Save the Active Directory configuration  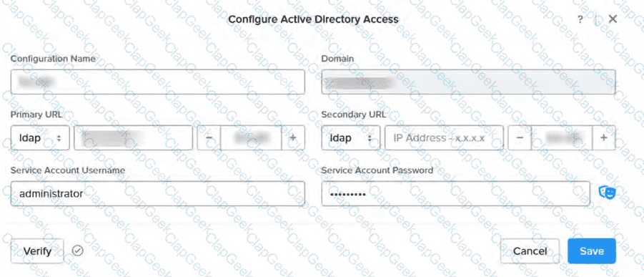(x=592, y=251)
